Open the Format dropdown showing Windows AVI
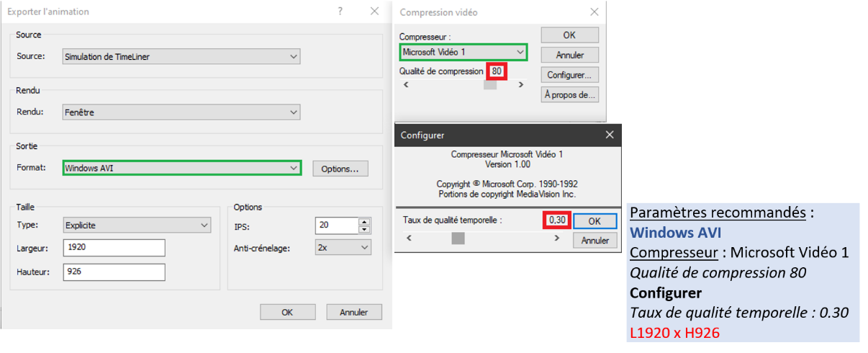The width and height of the screenshot is (868, 353). point(182,168)
